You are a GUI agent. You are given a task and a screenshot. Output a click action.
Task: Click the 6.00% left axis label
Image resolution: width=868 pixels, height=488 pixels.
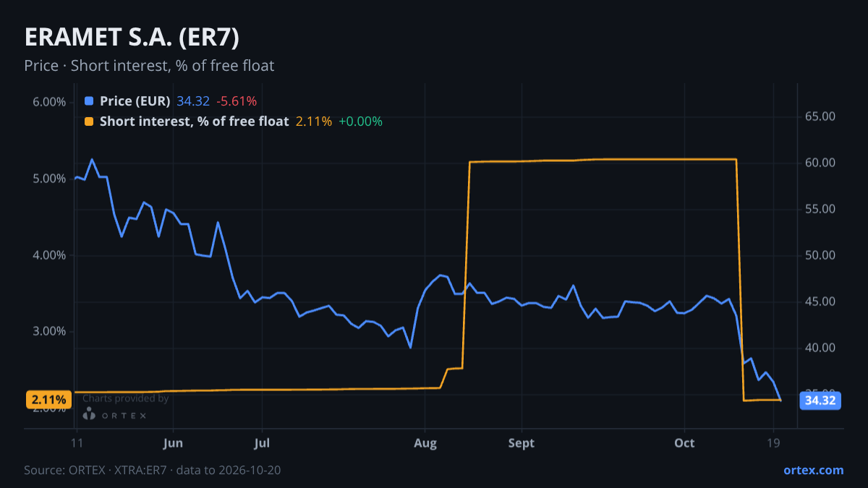(49, 102)
